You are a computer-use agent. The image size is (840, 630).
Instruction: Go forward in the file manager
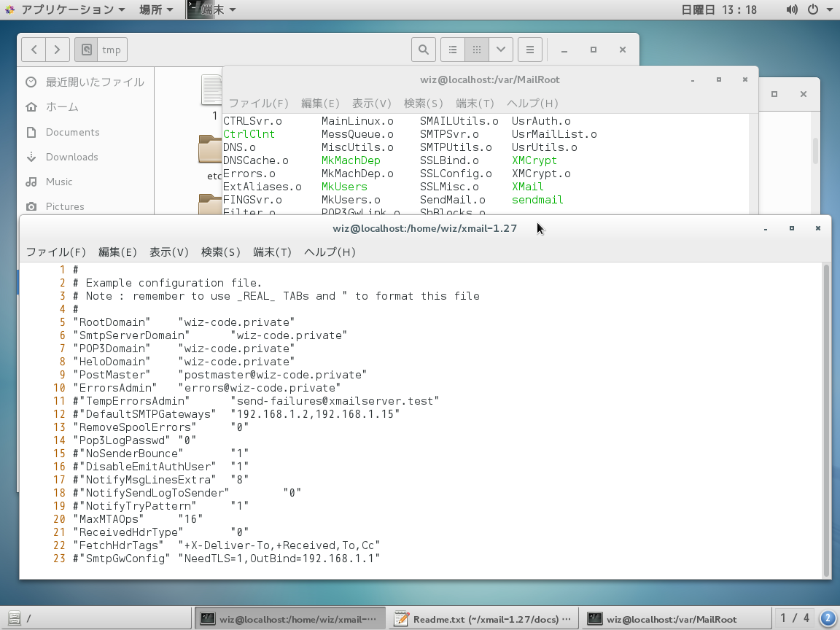coord(58,50)
